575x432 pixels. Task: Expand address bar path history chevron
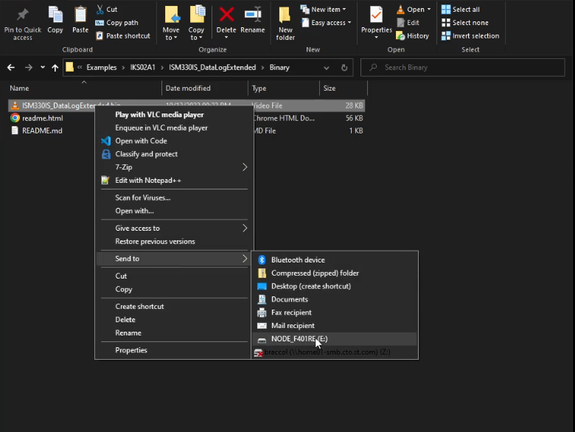click(x=326, y=67)
